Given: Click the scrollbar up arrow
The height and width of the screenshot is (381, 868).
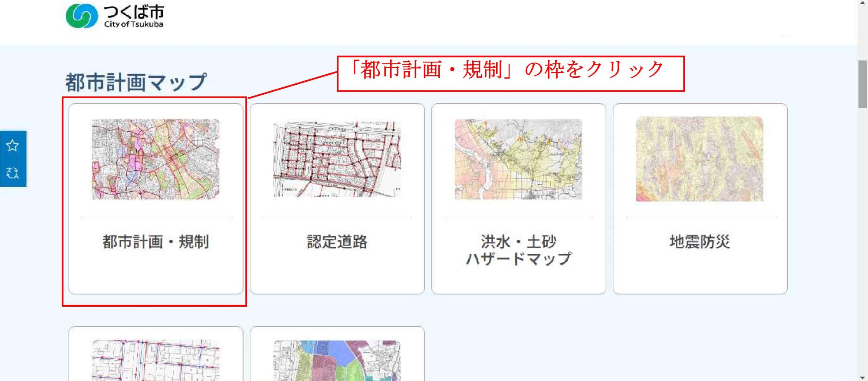Looking at the screenshot, I should point(862,3).
